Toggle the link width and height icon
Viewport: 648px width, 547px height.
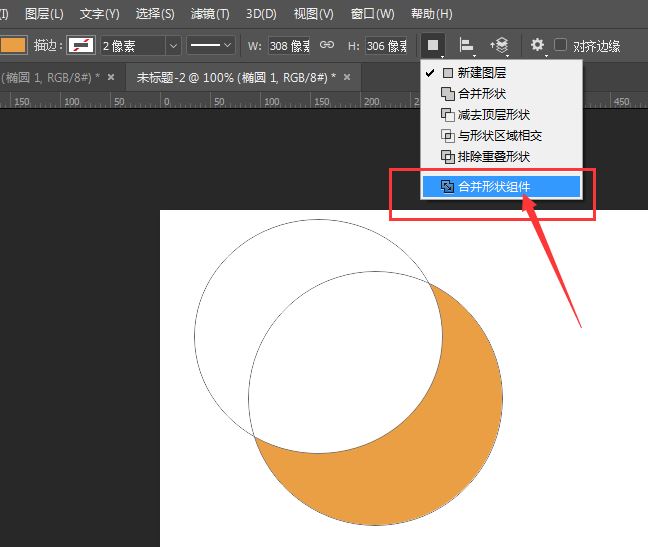coord(327,45)
